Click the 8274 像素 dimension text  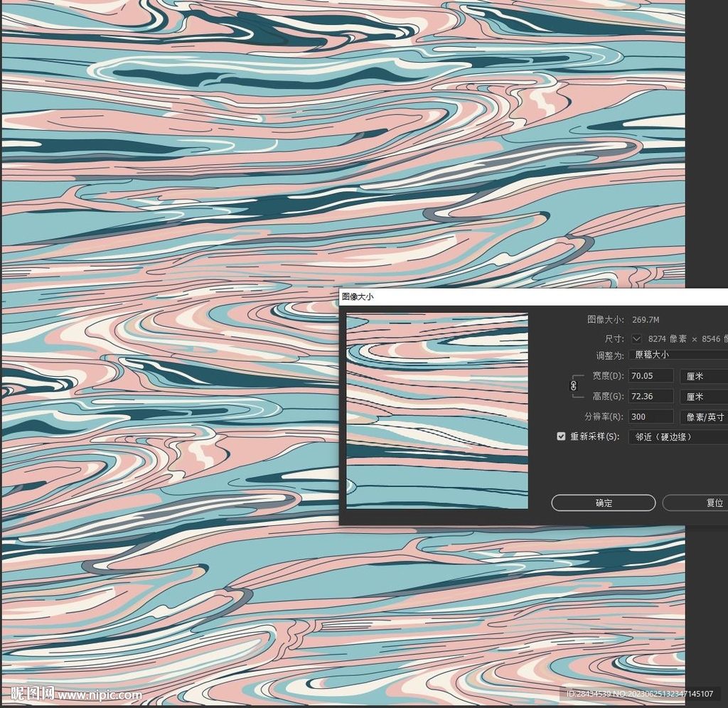(667, 338)
